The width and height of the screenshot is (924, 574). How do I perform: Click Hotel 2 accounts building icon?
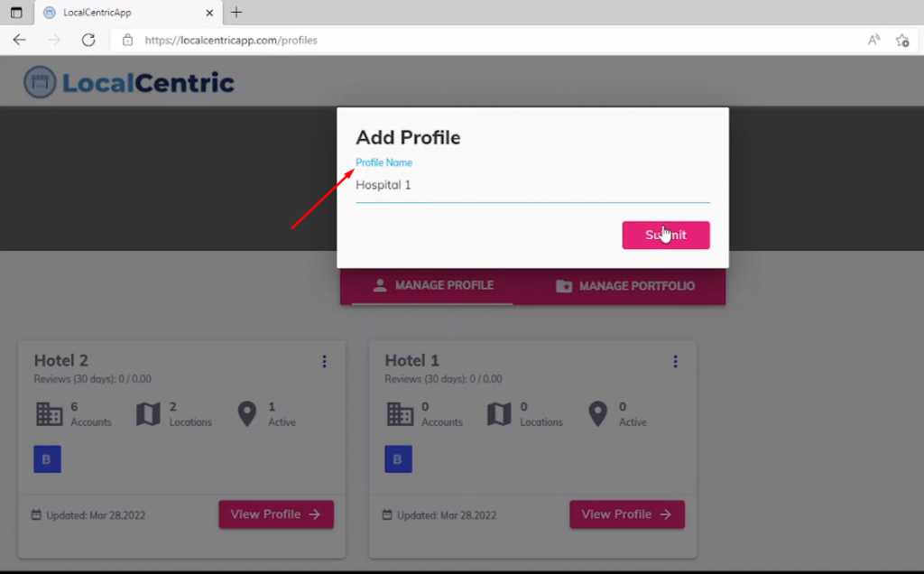pos(50,414)
